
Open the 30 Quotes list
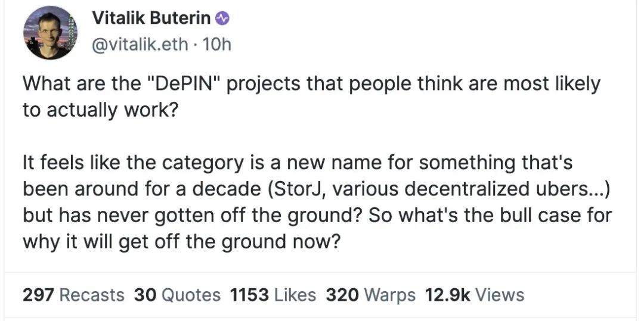click(177, 295)
